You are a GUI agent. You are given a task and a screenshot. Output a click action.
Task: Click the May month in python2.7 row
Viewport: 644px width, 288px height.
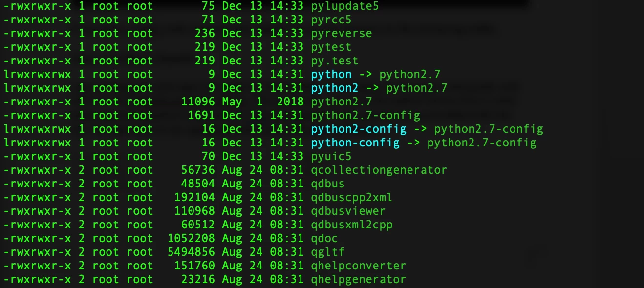232,102
